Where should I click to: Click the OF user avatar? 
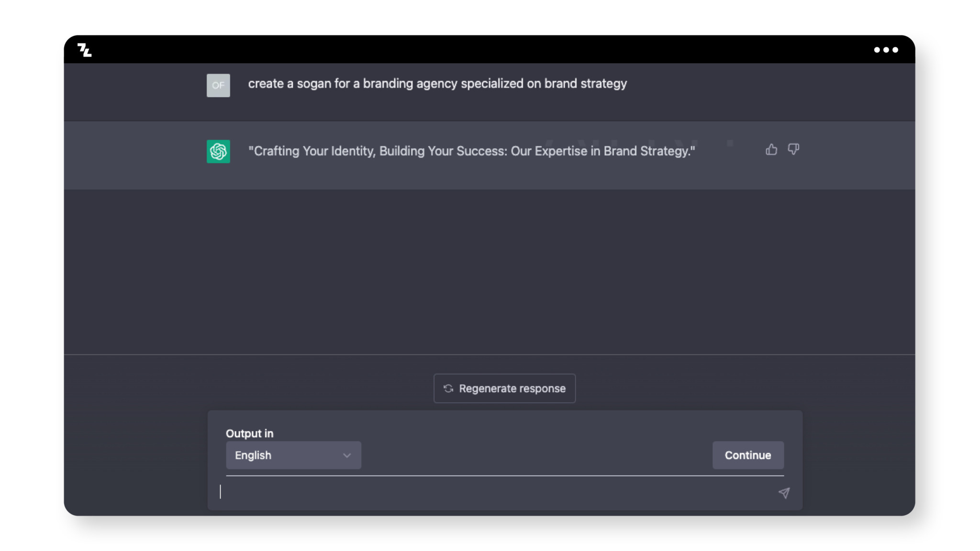[x=218, y=85]
